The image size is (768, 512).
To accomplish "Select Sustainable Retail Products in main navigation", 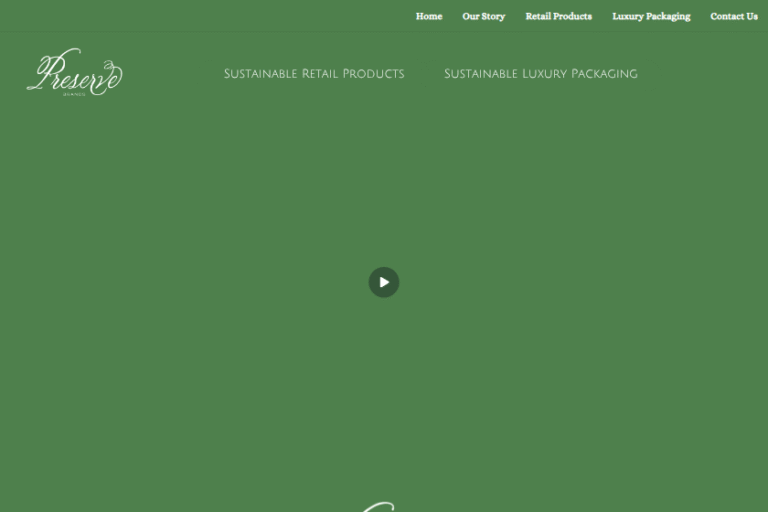I will [314, 74].
